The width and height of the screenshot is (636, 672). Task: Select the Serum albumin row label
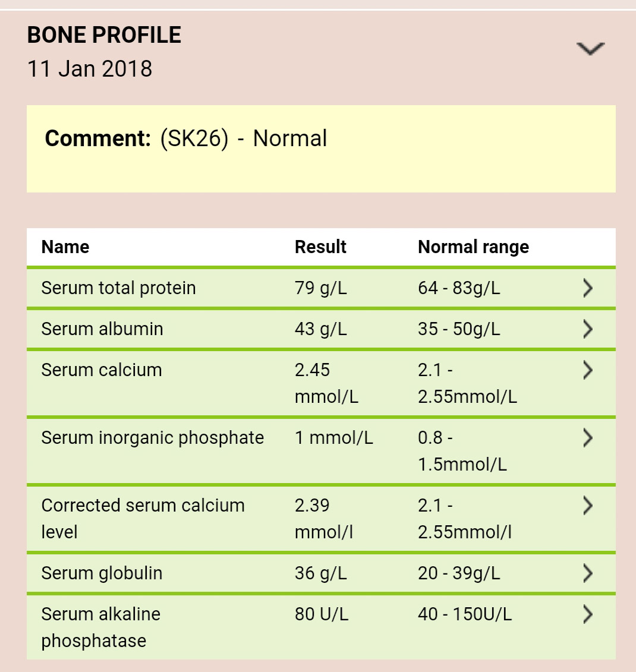point(102,329)
